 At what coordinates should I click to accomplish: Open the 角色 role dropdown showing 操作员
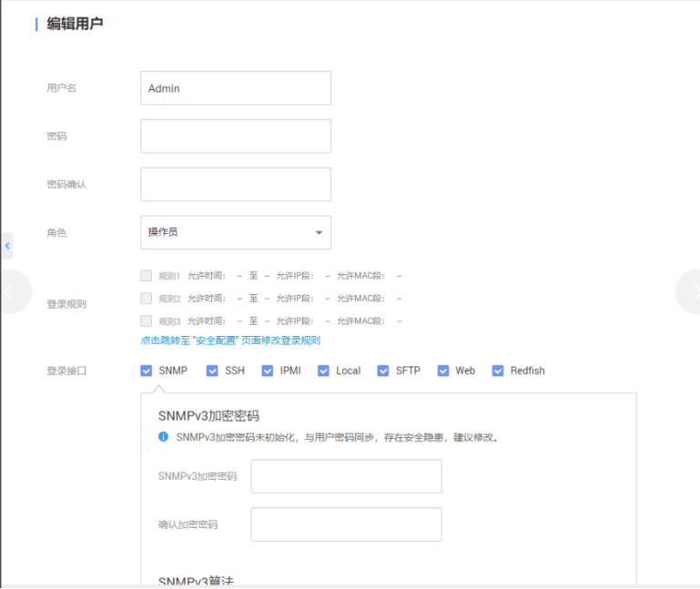click(x=235, y=232)
